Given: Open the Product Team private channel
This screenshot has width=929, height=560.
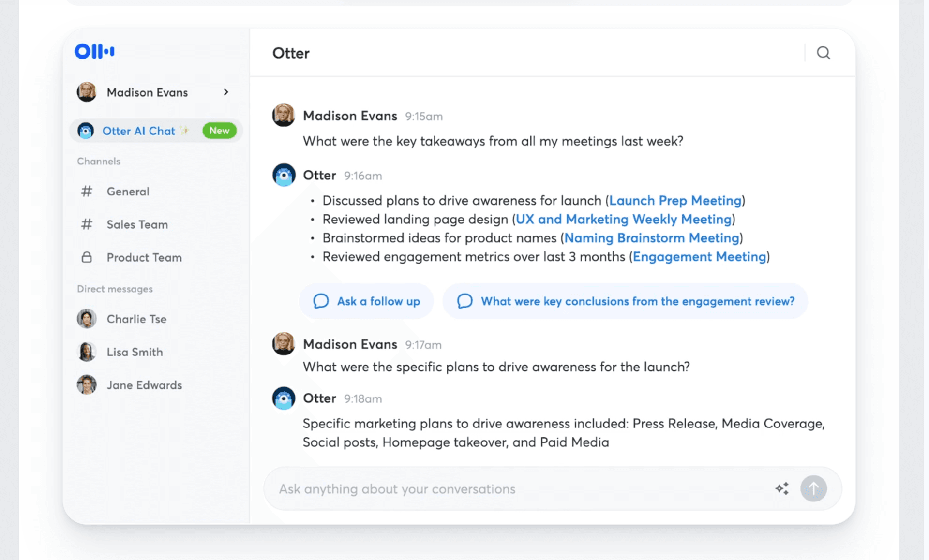Looking at the screenshot, I should pos(144,257).
